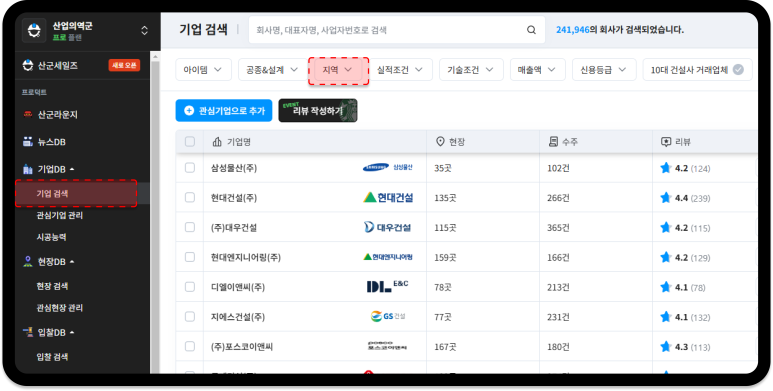Click the 기업명 column header icon
Screen dimensions: 773x391
(217, 142)
